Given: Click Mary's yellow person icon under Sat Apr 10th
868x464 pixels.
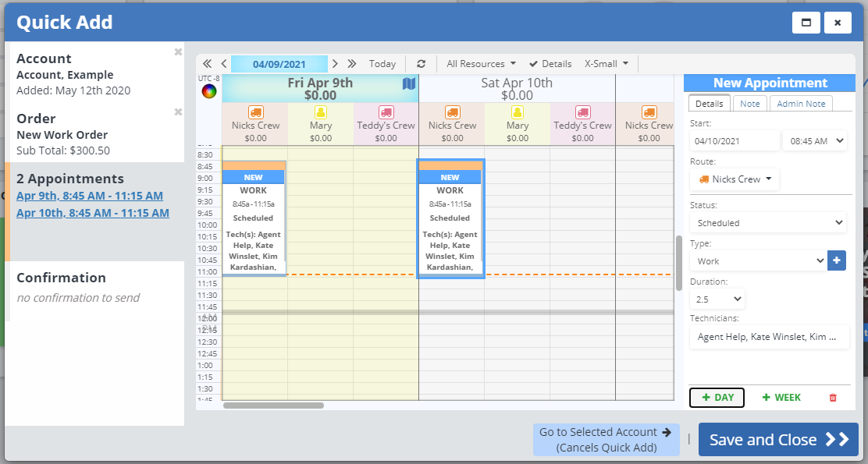Looking at the screenshot, I should coord(517,112).
